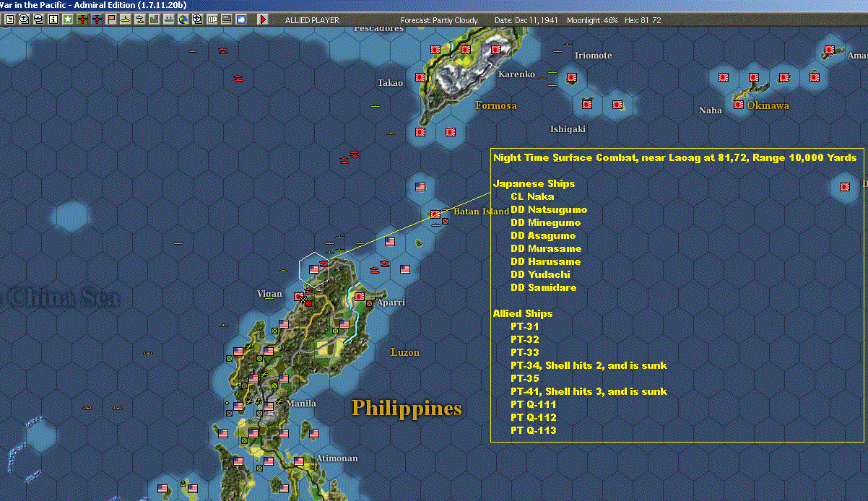
Task: Select red plane on blue background icon
Action: (x=97, y=19)
